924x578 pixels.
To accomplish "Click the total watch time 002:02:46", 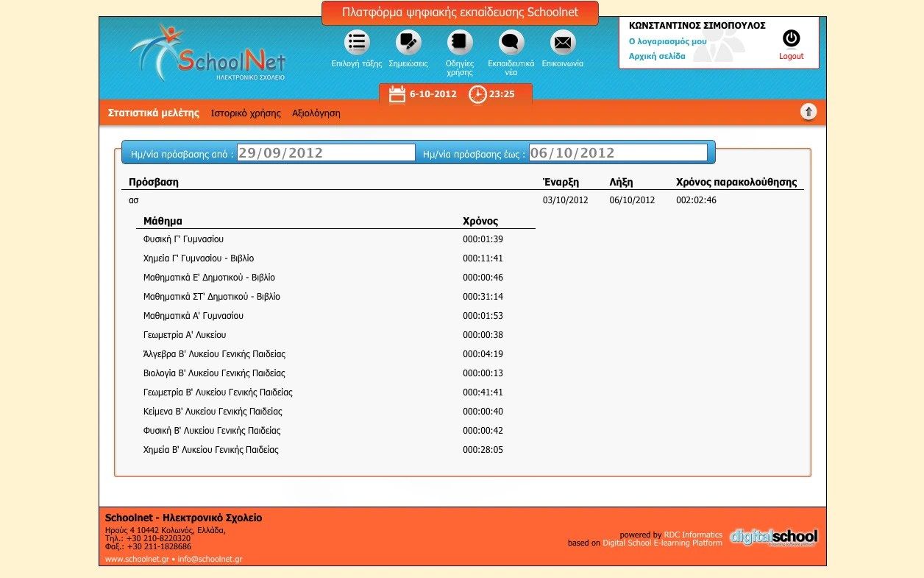I will (696, 200).
